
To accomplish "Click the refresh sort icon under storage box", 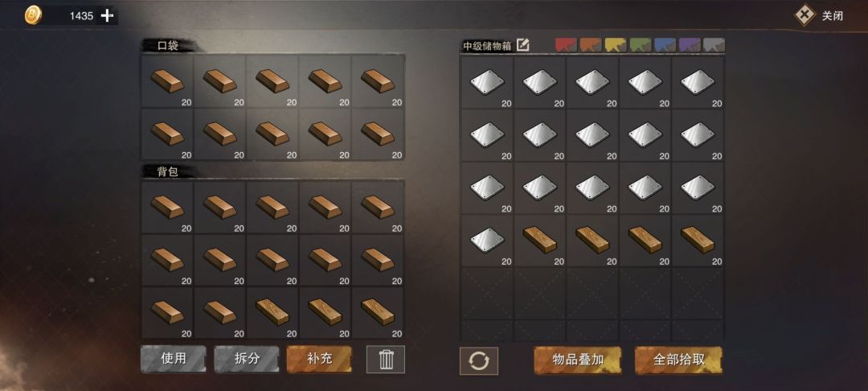I will (x=479, y=361).
